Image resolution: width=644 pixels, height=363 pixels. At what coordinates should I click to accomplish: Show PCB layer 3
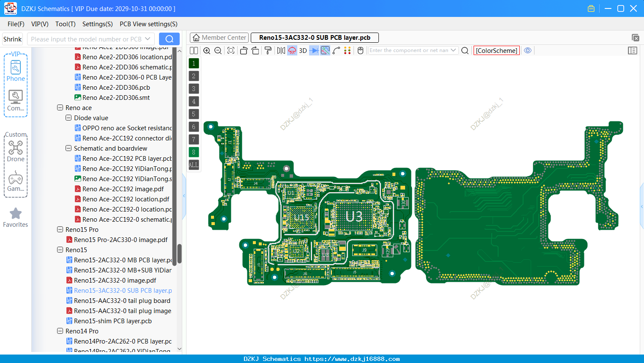pos(194,88)
